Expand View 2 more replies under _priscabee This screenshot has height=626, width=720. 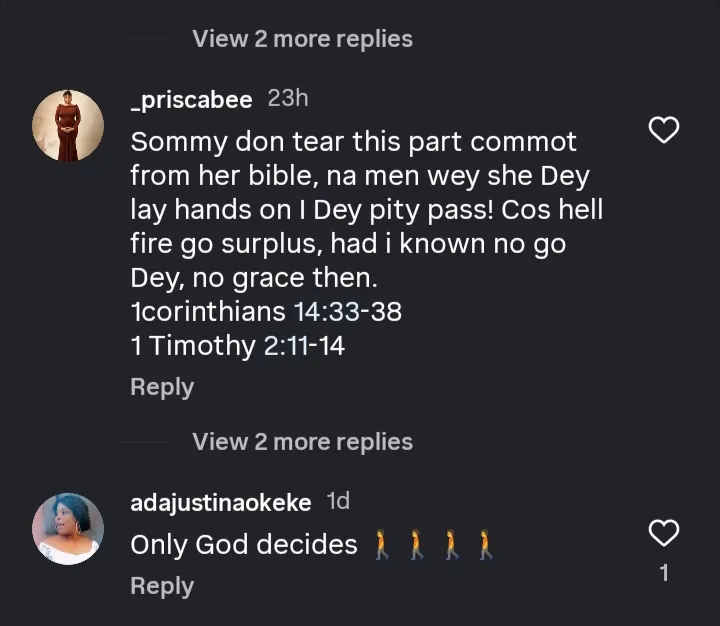pos(302,442)
